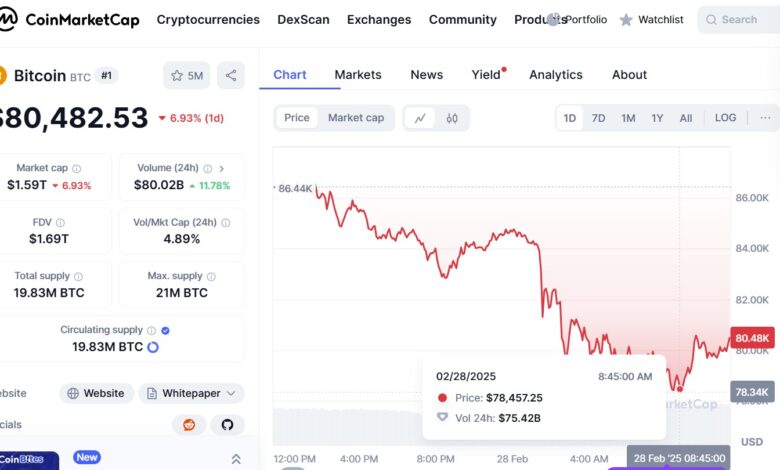Switch to candlestick chart icon
Viewport: 780px width, 470px height.
[x=452, y=118]
